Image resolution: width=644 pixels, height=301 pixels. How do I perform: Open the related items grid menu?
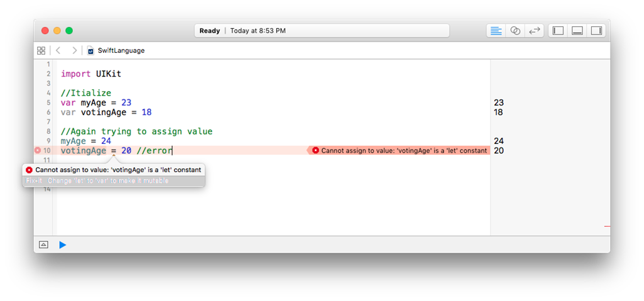coord(41,50)
